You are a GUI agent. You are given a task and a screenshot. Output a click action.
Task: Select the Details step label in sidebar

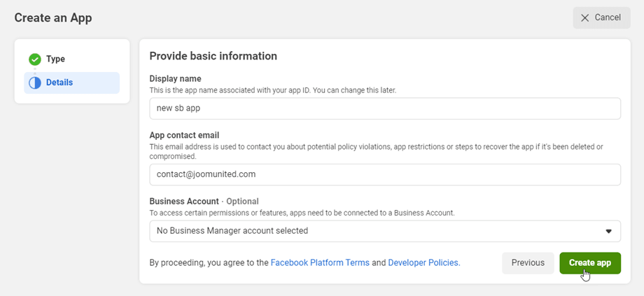point(59,83)
